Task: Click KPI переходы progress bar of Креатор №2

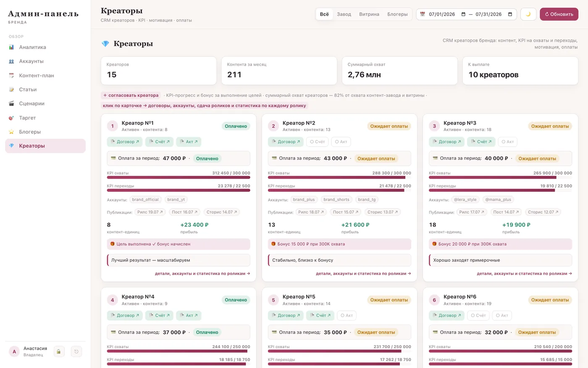Action: click(339, 190)
